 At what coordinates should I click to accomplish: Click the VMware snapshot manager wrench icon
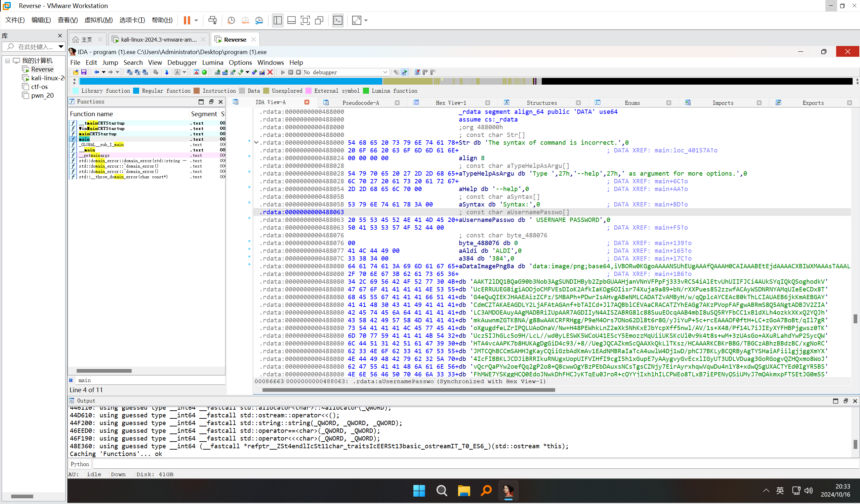tap(259, 20)
